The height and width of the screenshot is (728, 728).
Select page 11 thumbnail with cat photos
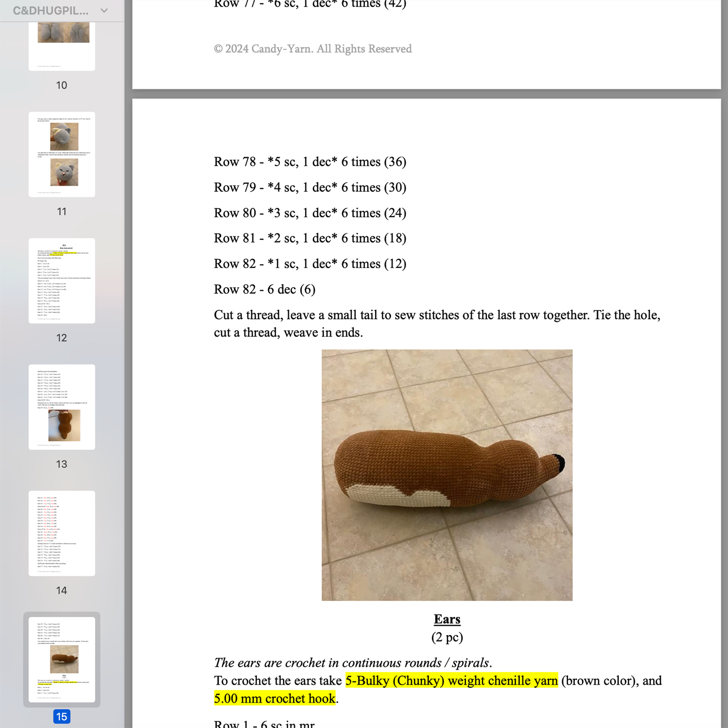coord(62,154)
